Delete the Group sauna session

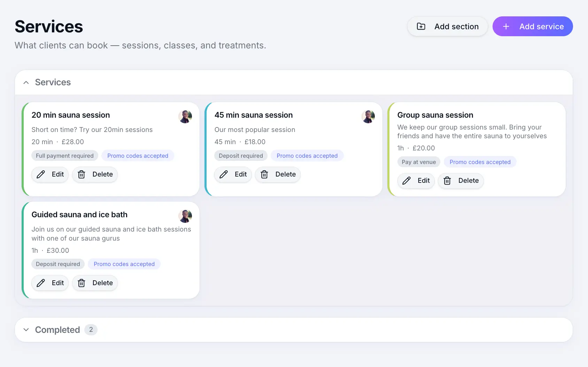(x=461, y=181)
